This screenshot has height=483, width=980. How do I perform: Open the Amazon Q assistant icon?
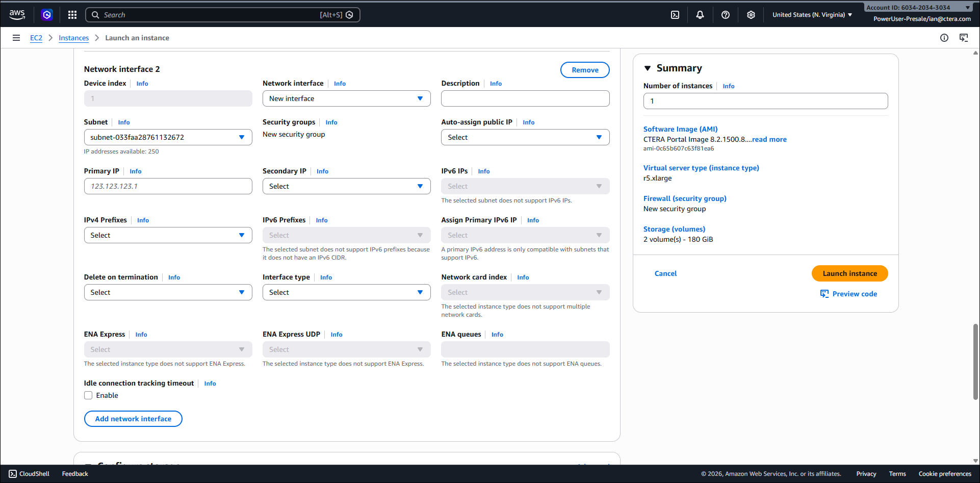tap(47, 15)
